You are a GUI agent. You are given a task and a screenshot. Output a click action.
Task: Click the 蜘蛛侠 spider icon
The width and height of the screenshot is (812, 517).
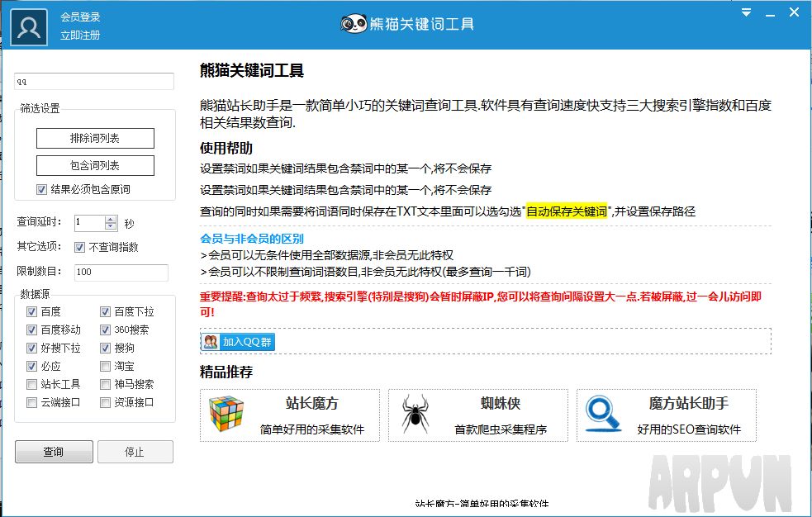coord(415,415)
